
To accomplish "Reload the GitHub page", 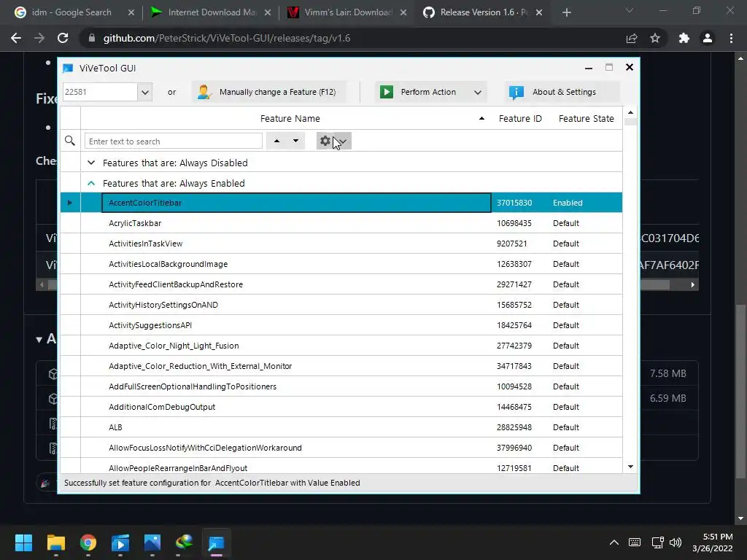I will tap(63, 38).
